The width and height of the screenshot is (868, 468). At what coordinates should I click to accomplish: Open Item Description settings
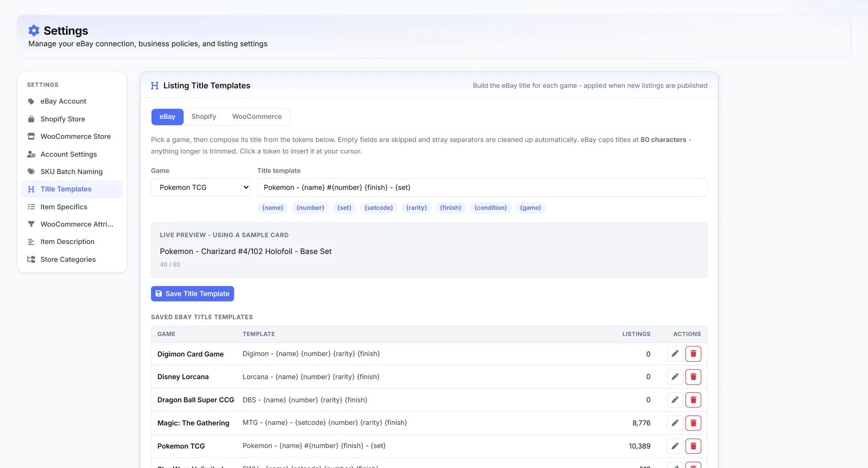pos(72,242)
